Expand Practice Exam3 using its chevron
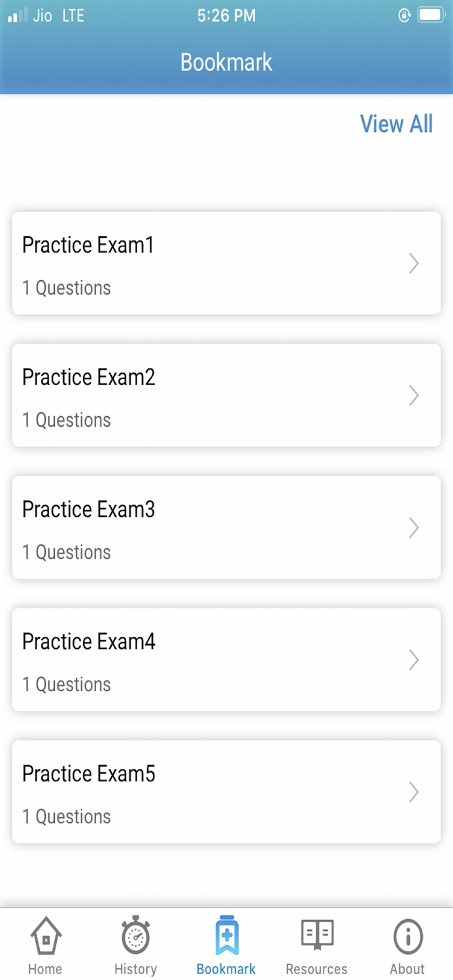453x980 pixels. (414, 527)
